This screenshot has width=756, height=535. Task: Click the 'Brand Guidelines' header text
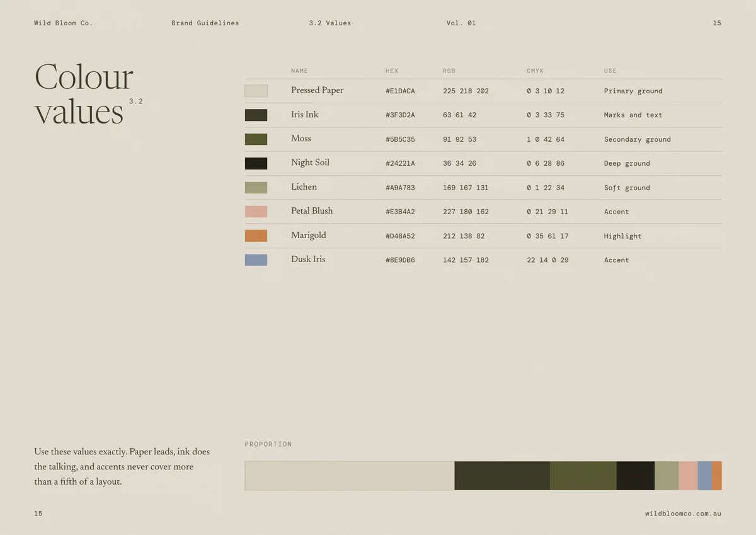tap(205, 23)
